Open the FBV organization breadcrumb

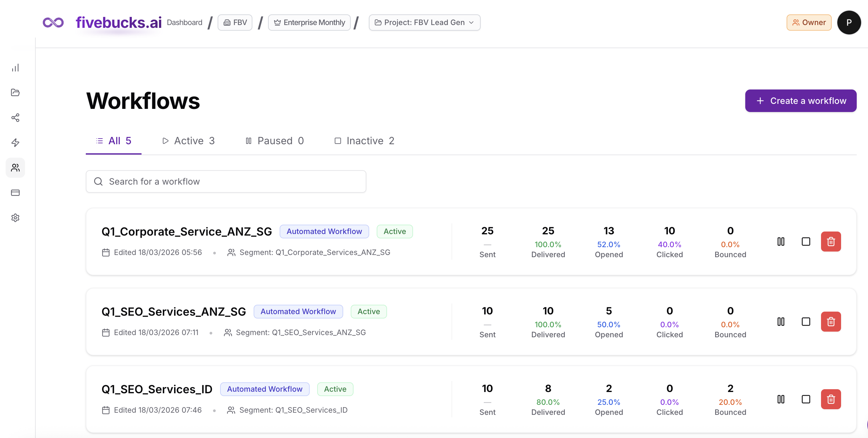pyautogui.click(x=235, y=22)
